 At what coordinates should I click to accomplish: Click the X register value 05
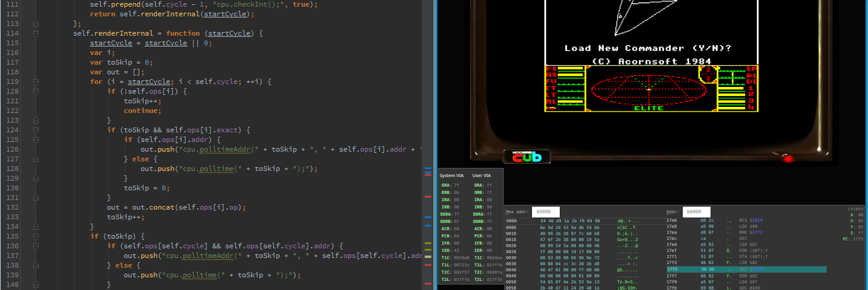point(861,221)
